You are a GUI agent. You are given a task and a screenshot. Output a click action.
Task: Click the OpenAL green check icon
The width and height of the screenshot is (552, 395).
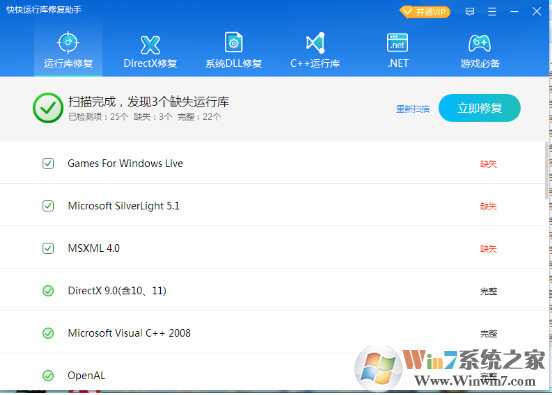coord(48,376)
